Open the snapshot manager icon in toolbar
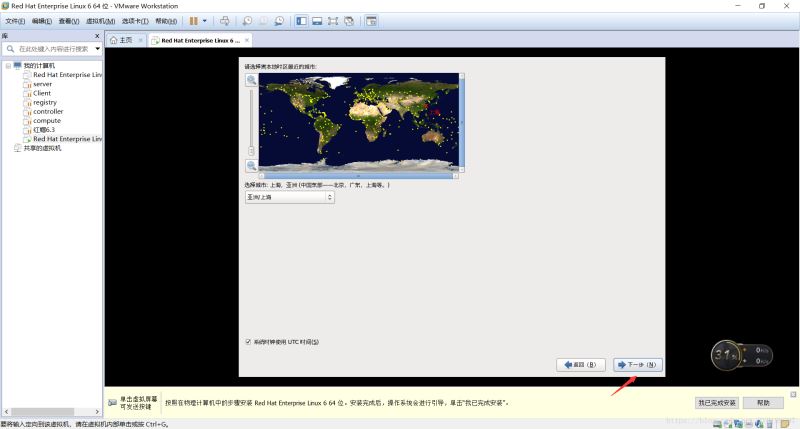The height and width of the screenshot is (429, 800). tap(278, 20)
